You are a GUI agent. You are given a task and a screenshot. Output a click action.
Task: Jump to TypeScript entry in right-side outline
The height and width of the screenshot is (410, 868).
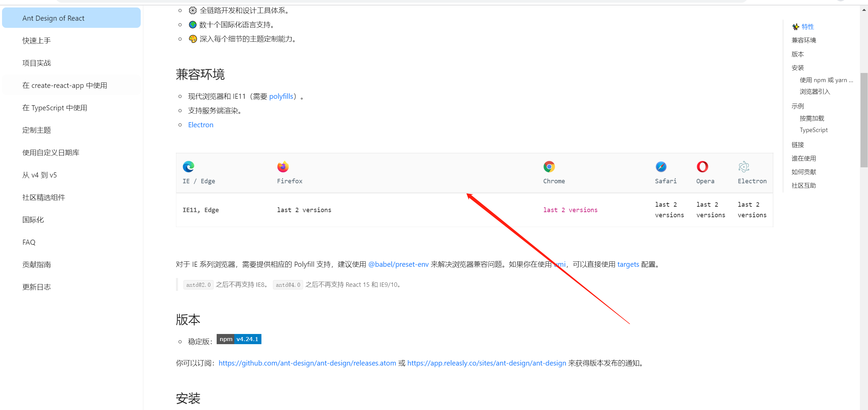click(x=813, y=130)
